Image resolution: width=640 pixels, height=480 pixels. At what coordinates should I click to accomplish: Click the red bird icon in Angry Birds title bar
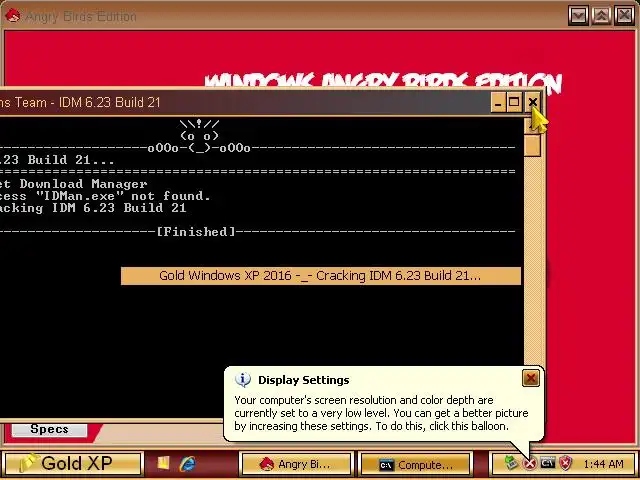tap(13, 16)
